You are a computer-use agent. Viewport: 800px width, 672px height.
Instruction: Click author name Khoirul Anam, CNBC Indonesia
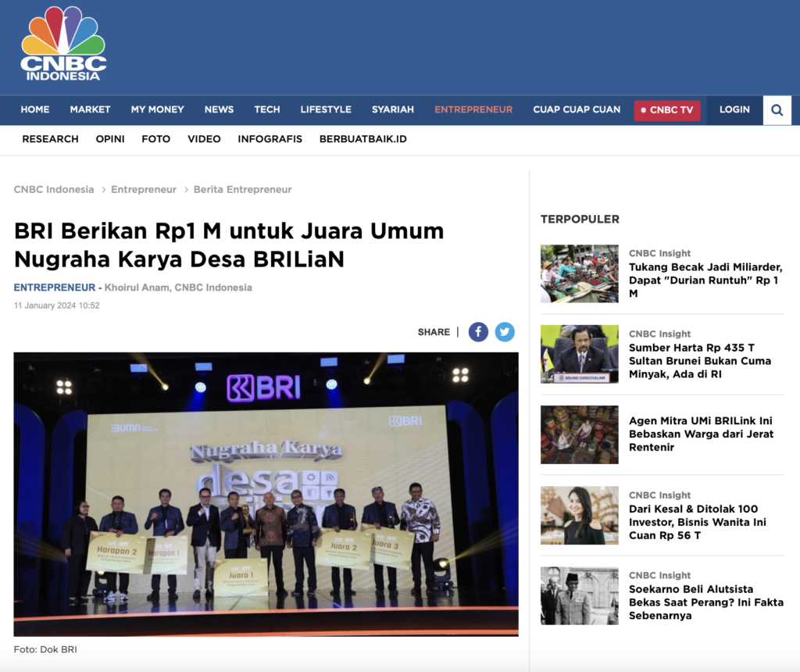[178, 288]
